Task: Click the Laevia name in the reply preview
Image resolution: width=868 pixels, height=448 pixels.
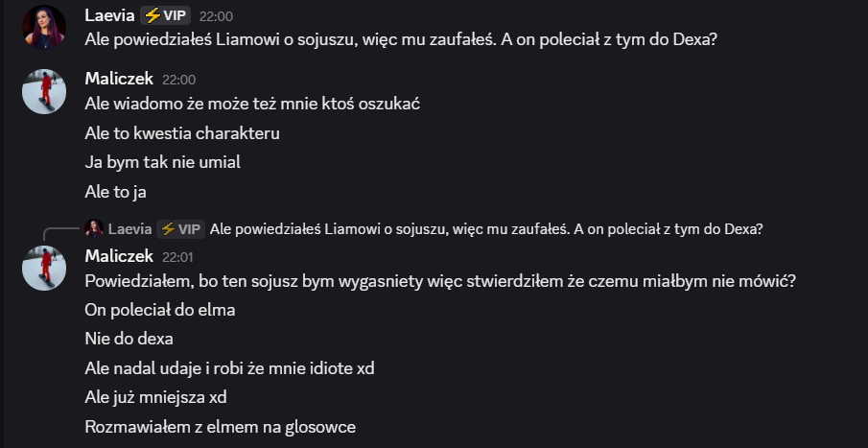Action: 129,228
